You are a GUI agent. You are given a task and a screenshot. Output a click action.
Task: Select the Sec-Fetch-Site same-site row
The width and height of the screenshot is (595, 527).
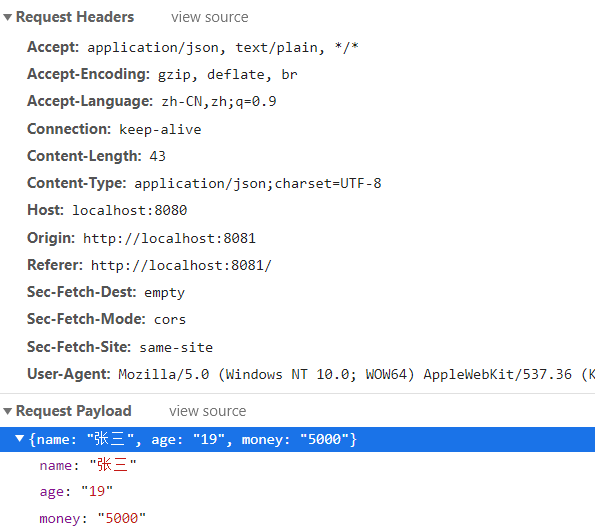tap(120, 348)
